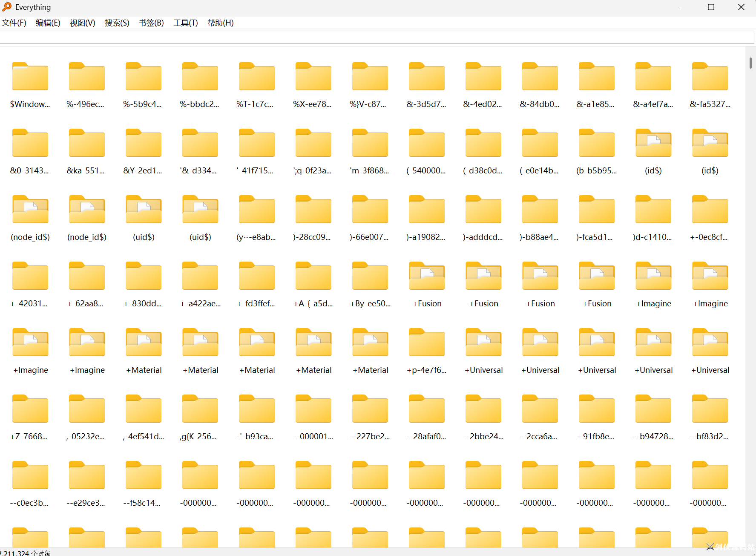Open the 工具(T) menu
Image resolution: width=756 pixels, height=556 pixels.
pos(186,23)
